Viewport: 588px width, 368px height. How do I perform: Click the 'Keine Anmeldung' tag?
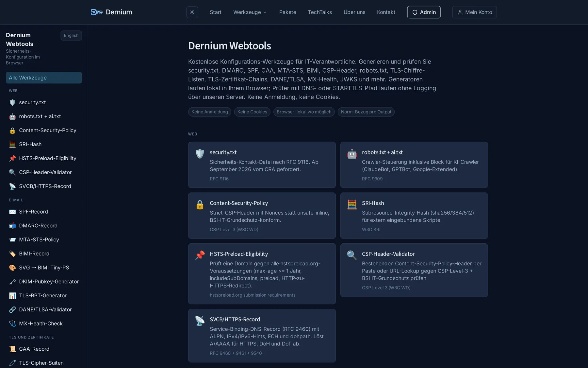point(209,112)
